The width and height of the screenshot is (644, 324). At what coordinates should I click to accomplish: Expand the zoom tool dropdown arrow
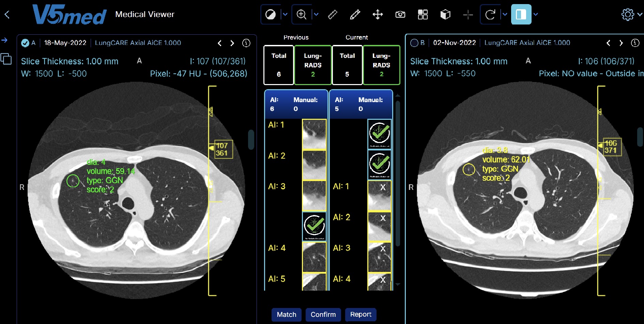coord(316,14)
